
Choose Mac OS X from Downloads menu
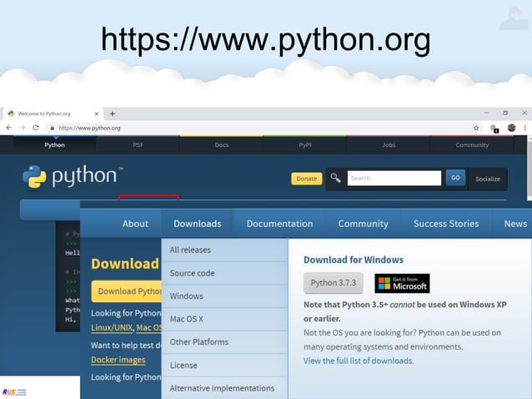(224, 319)
